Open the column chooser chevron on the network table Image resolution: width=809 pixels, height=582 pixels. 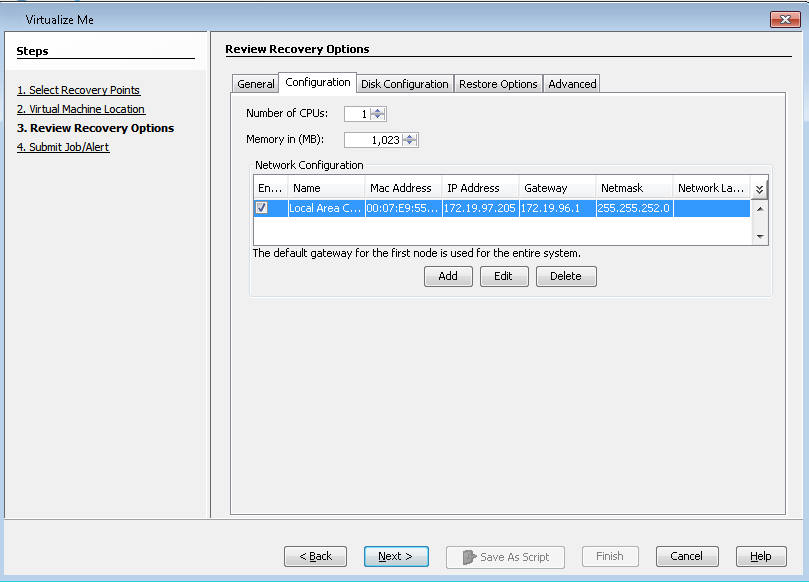[760, 187]
